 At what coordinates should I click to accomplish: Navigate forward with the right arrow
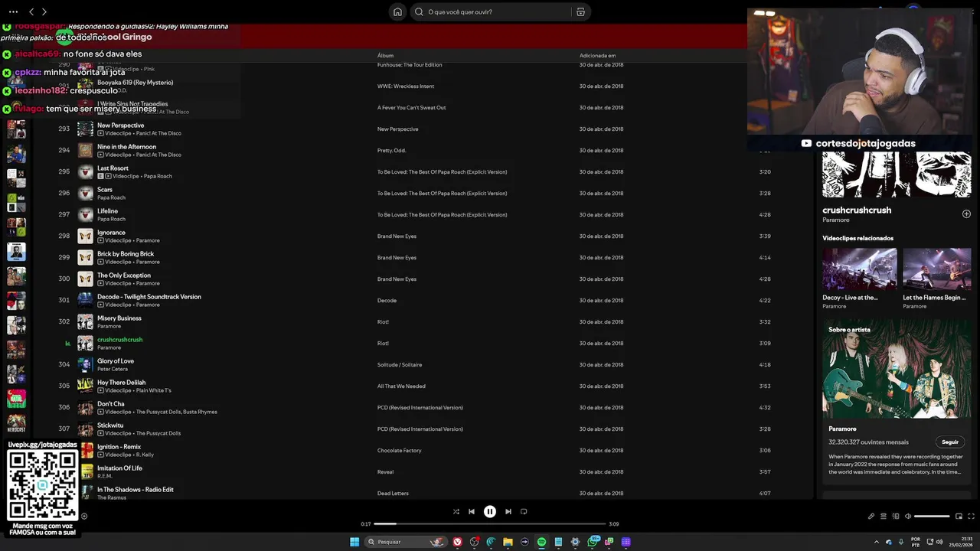point(44,11)
